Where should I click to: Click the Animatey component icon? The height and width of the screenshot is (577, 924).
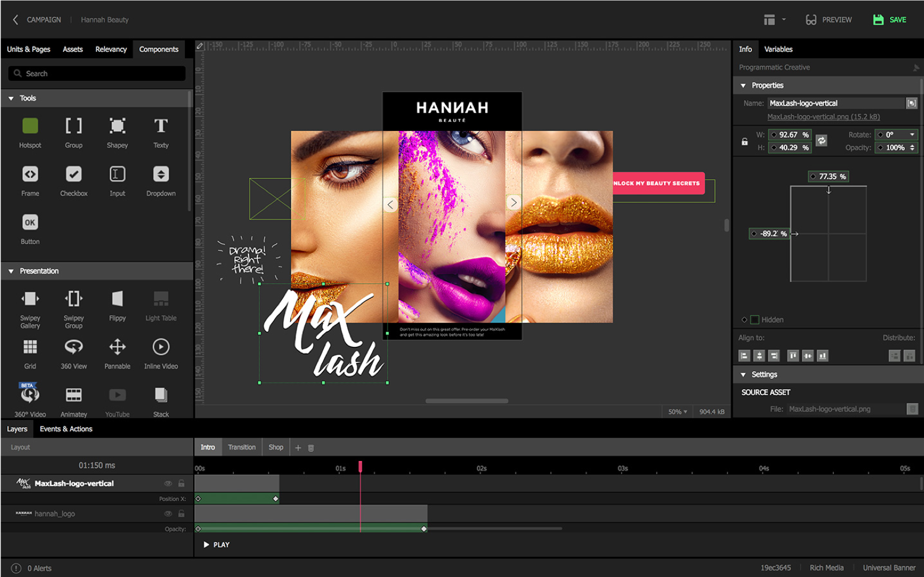click(x=74, y=395)
